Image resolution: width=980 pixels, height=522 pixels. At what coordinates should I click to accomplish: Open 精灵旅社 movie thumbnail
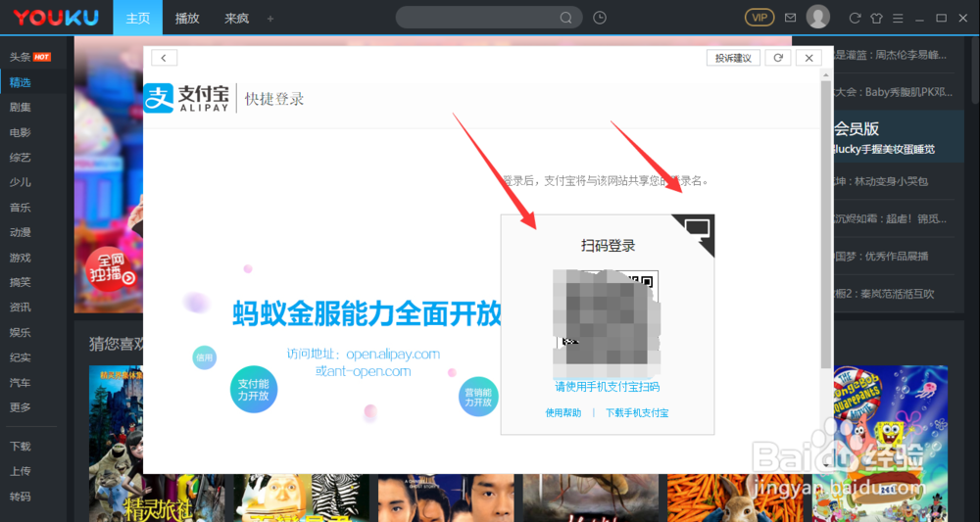point(117,444)
